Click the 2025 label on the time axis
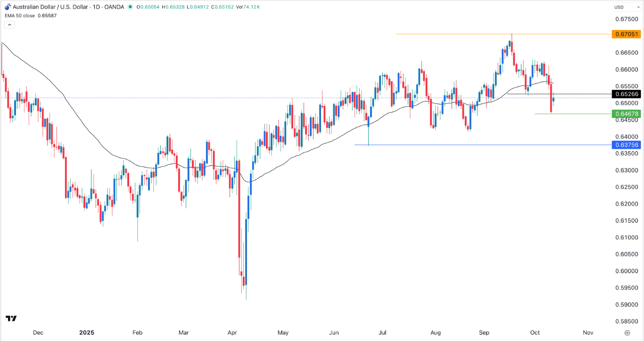 click(86, 333)
